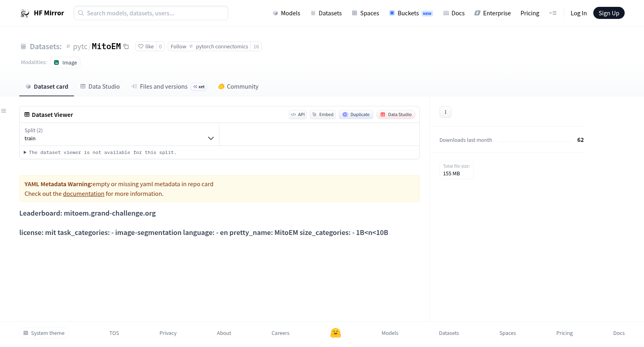The height and width of the screenshot is (347, 644).
Task: Click the Image modality tag
Action: (x=65, y=62)
